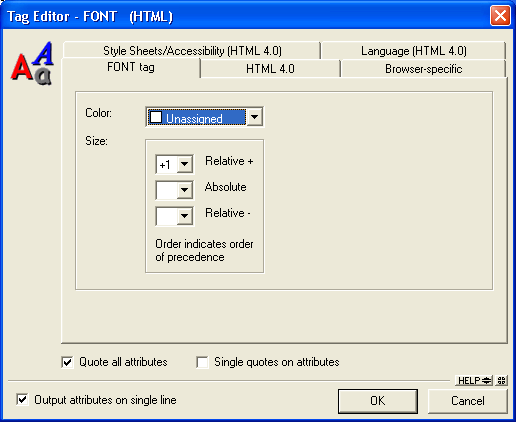Open the Relative - size dropdown
The width and height of the screenshot is (516, 422).
185,216
